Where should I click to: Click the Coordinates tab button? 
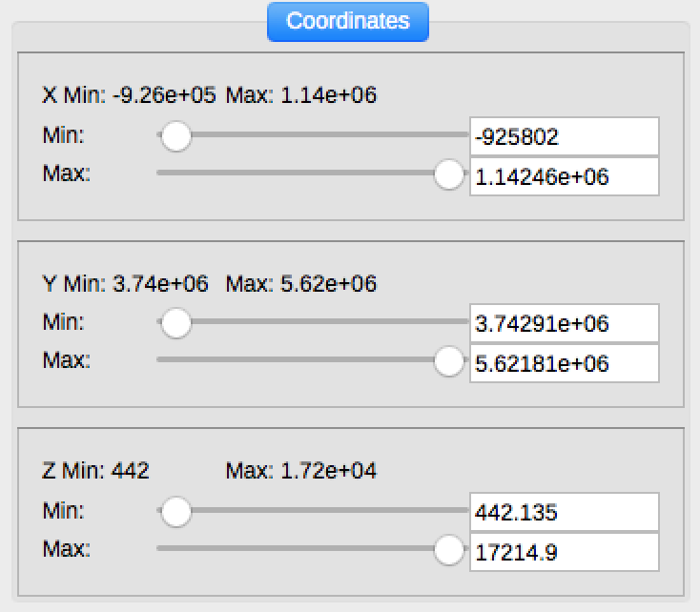[x=348, y=21]
